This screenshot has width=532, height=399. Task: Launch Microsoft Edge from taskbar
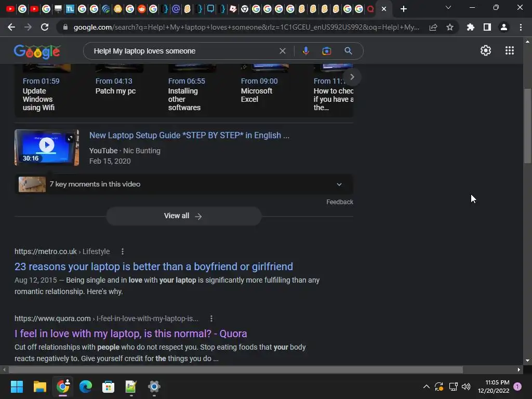86,387
